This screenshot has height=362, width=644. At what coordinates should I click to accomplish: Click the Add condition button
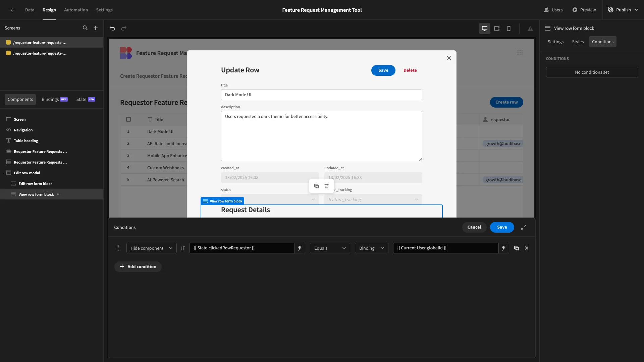[x=138, y=267]
